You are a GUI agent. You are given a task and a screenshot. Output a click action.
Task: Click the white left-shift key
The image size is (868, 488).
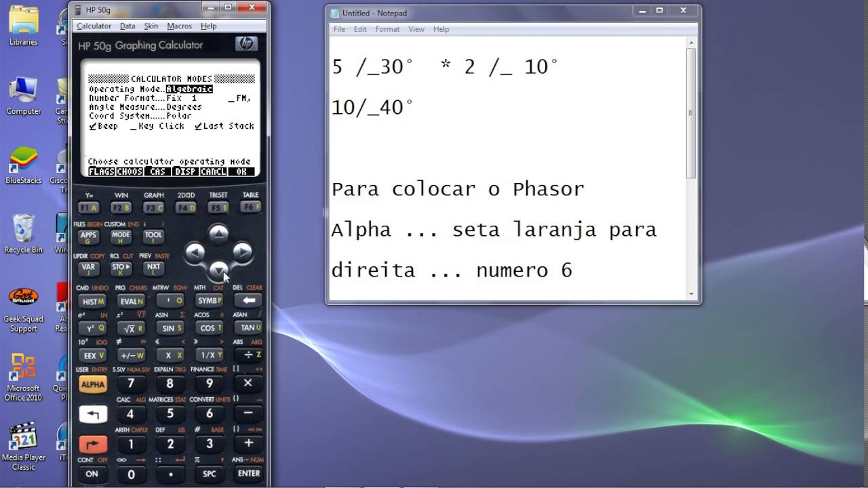92,414
